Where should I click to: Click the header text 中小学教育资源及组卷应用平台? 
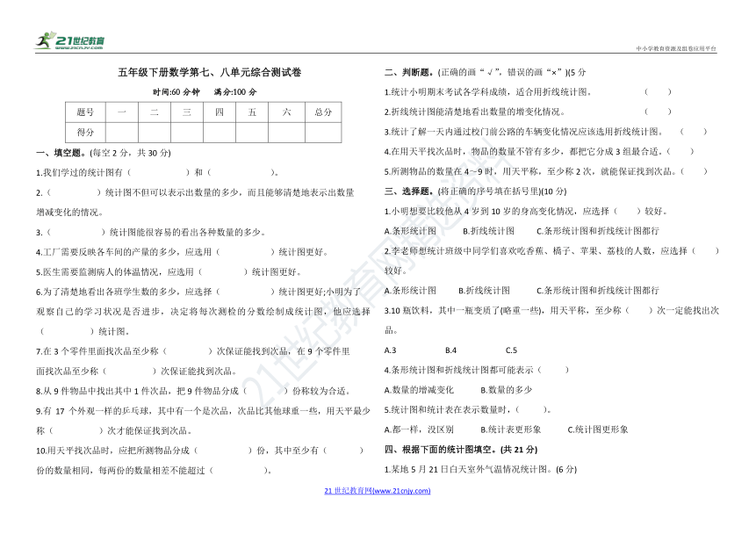click(x=676, y=48)
